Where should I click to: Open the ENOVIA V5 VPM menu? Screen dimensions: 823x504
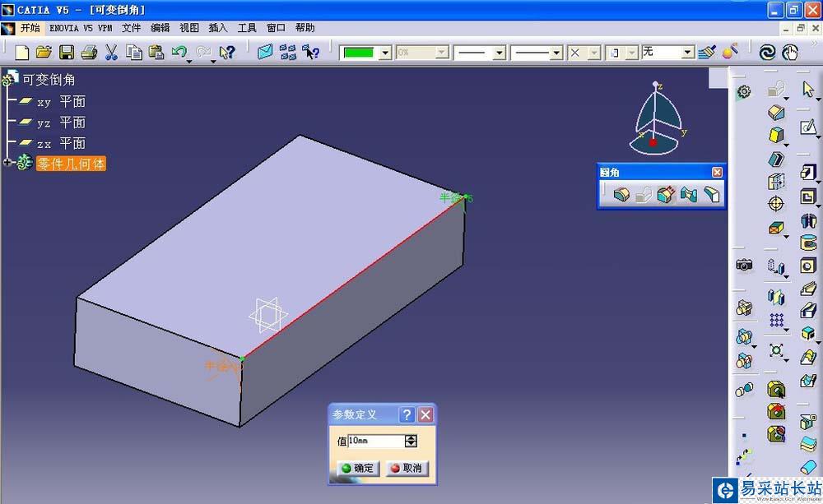coord(81,28)
